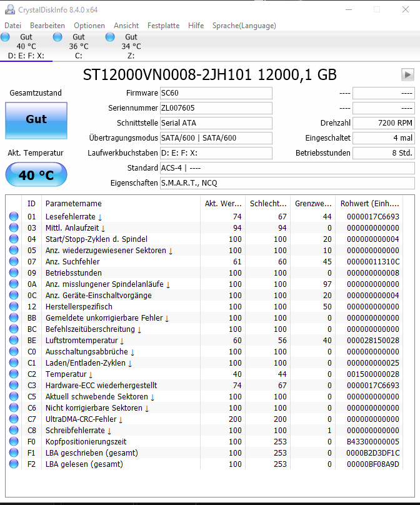This screenshot has height=505, width=420.
Task: Click status icon of Aktuell schwebende Sektoren row
Action: click(14, 396)
